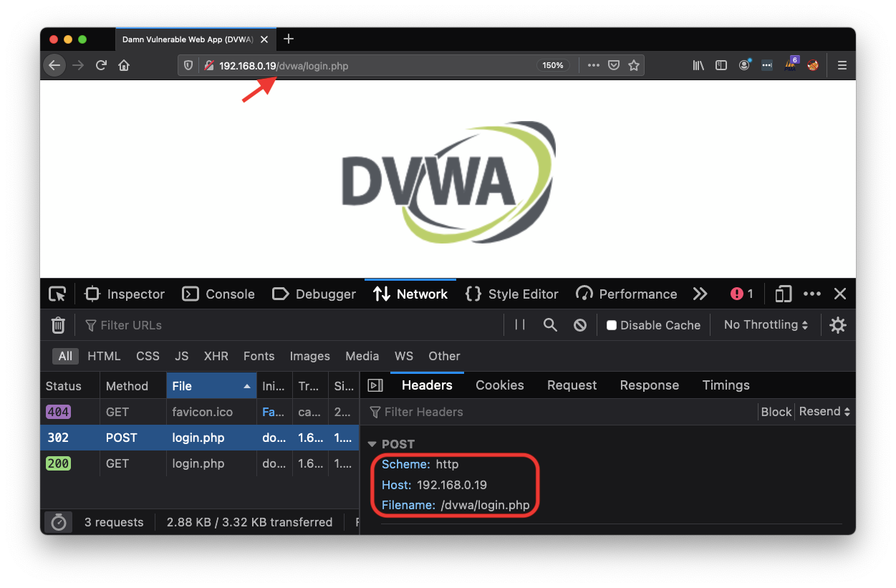896x588 pixels.
Task: Open Network settings gear icon
Action: click(x=837, y=325)
